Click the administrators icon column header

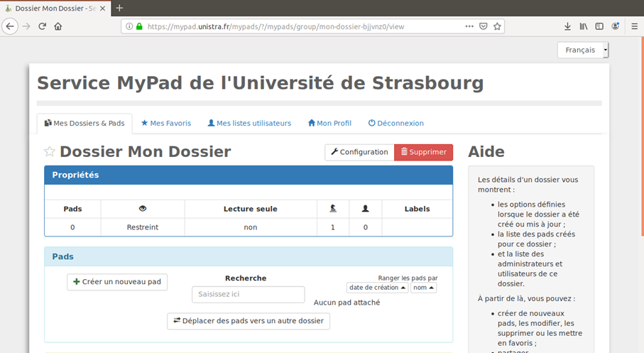[333, 208]
